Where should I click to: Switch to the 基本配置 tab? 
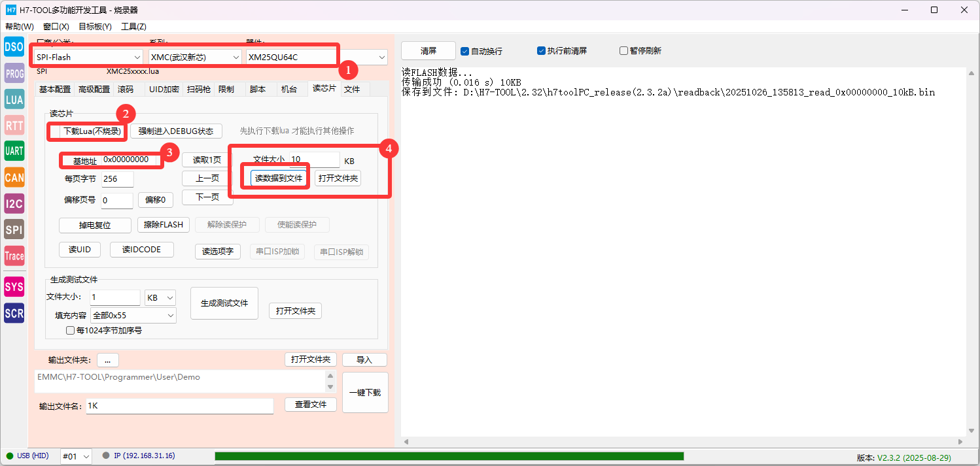point(55,90)
